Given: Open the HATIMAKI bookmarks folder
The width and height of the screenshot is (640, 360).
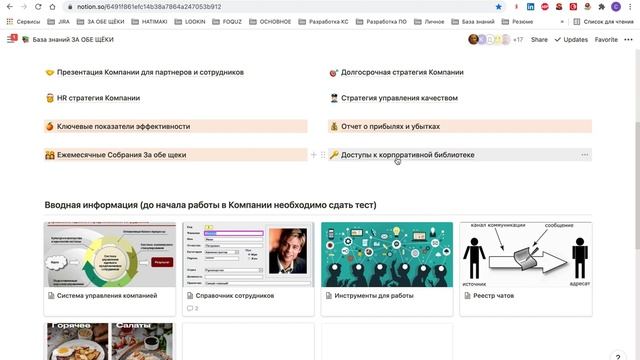Looking at the screenshot, I should [x=149, y=22].
